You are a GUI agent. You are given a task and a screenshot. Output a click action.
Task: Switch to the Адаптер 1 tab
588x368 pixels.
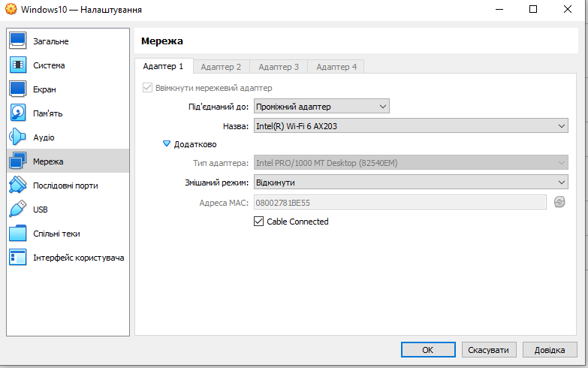(x=164, y=66)
